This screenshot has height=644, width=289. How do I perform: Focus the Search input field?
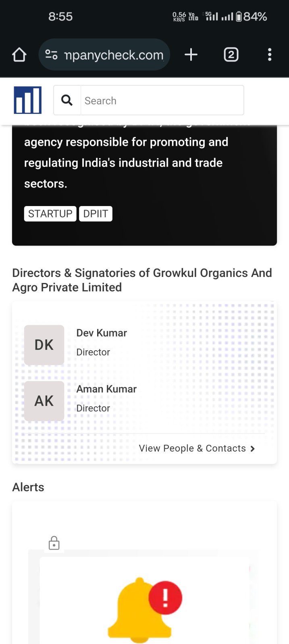[x=162, y=101]
